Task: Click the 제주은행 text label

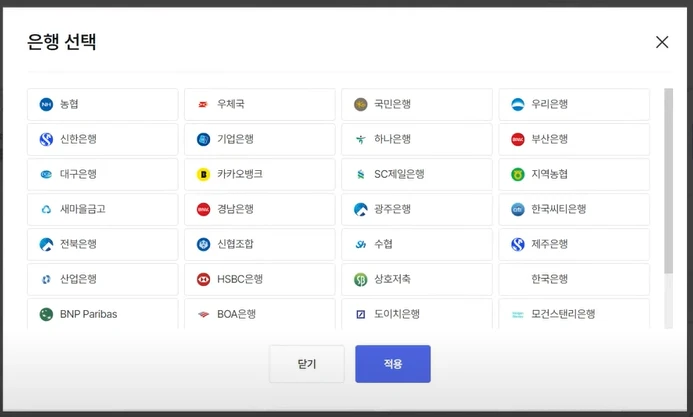Action: [549, 244]
